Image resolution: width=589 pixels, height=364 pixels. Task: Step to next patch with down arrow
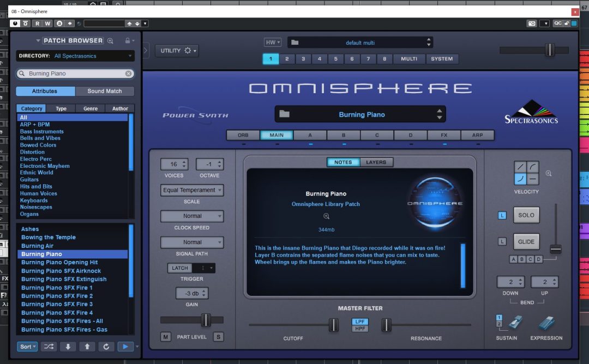68,347
